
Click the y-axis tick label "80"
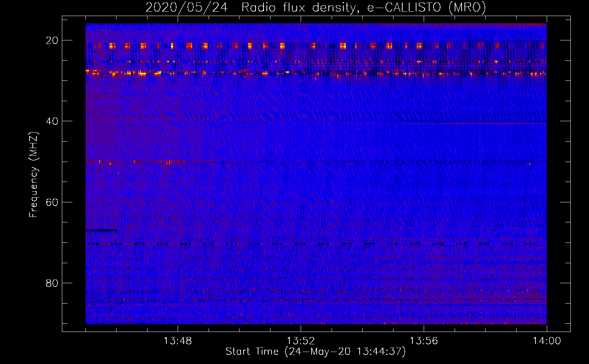click(52, 283)
